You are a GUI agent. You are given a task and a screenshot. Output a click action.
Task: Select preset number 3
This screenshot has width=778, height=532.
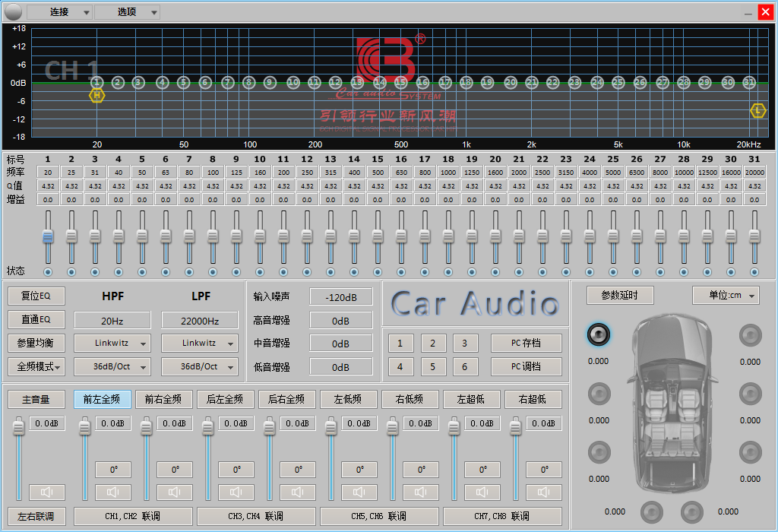point(465,343)
